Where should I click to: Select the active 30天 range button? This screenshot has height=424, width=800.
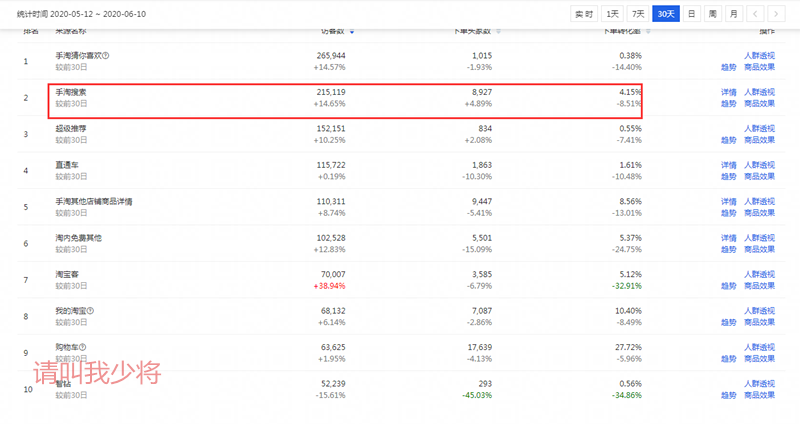(666, 13)
